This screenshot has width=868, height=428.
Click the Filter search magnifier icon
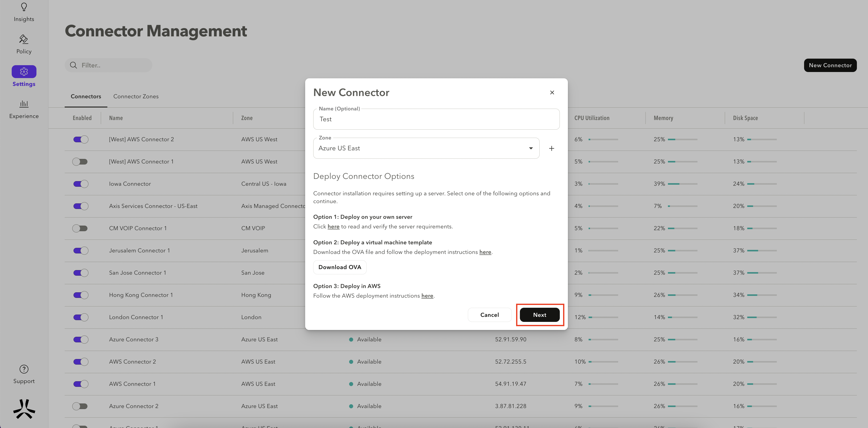74,65
